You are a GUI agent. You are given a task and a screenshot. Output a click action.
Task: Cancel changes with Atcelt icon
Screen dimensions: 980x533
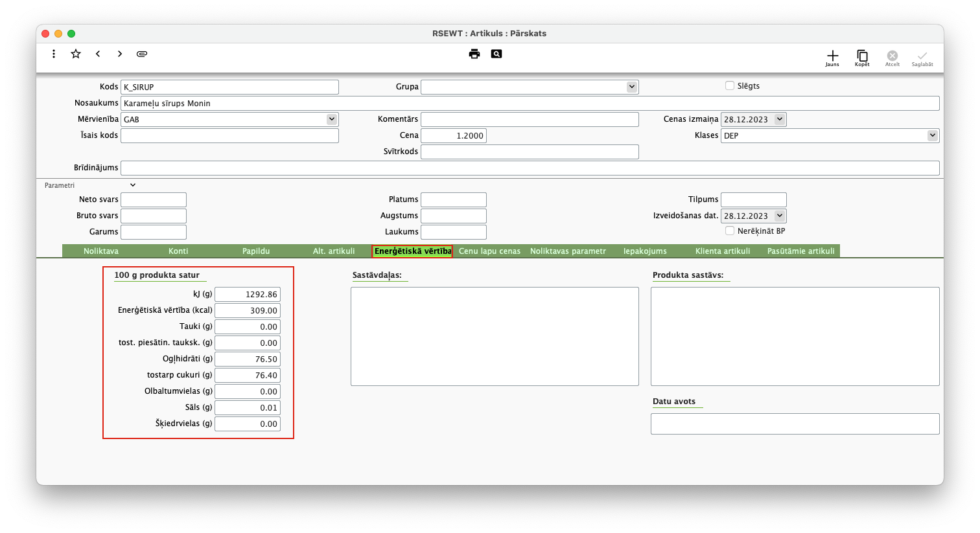click(x=892, y=58)
